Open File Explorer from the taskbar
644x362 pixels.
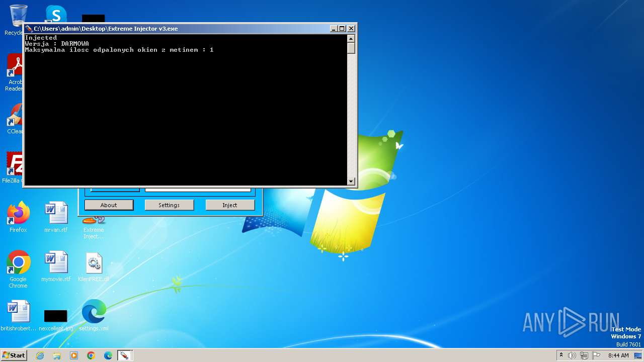[57, 355]
